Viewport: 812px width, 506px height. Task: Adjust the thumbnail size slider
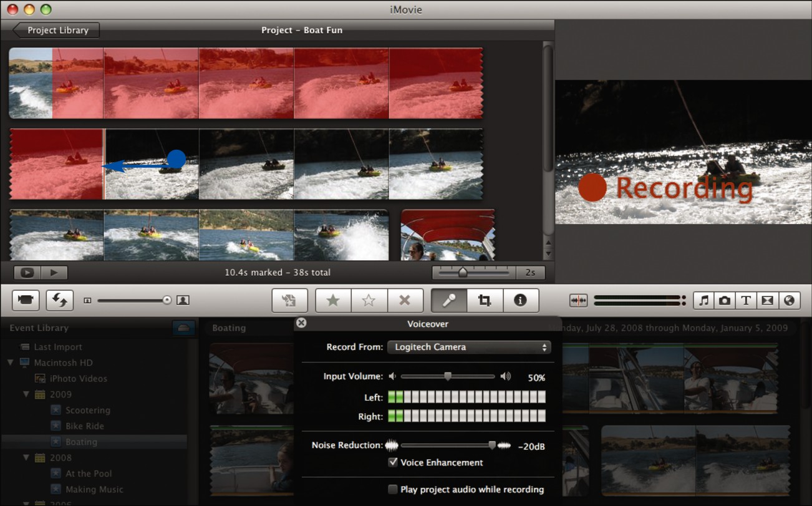(x=133, y=300)
